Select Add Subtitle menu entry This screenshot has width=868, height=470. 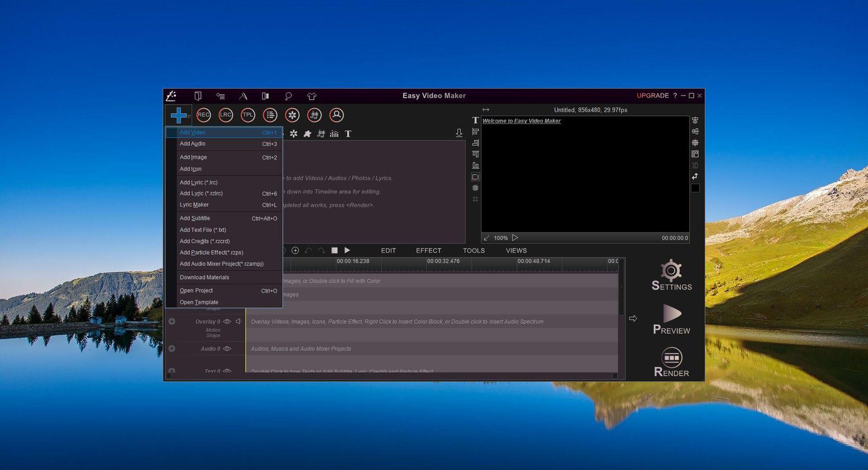tap(224, 218)
